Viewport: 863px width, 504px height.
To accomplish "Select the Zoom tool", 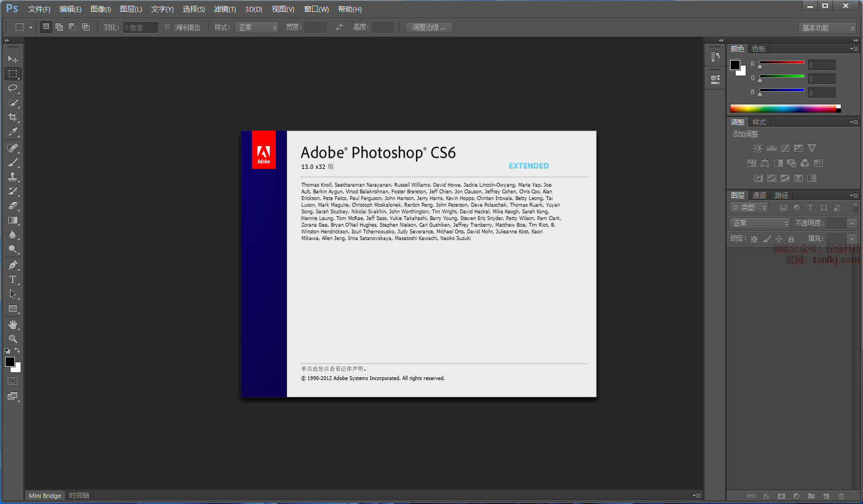I will coord(13,339).
